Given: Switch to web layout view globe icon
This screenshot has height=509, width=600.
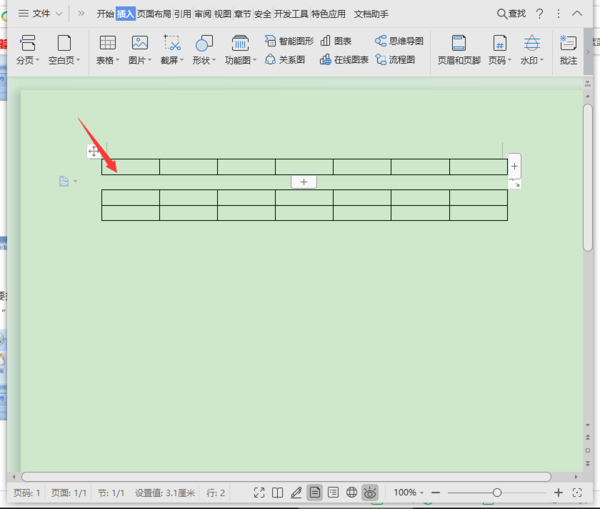Looking at the screenshot, I should click(x=351, y=493).
